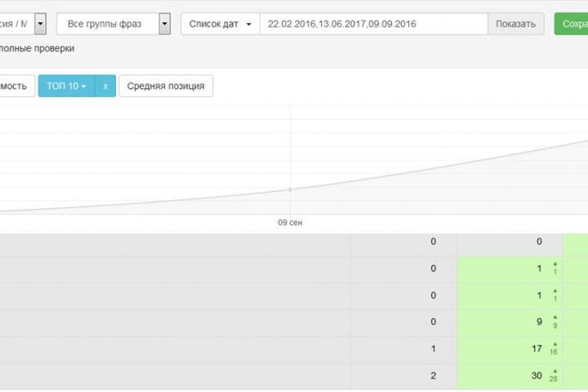
Task: Remove the ТОП 10 chart with x
Action: tap(105, 86)
